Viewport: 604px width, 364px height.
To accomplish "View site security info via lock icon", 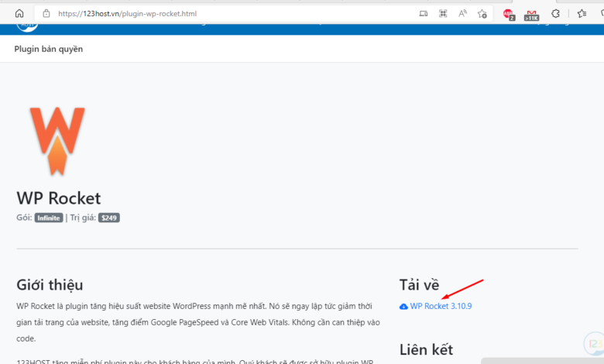I will pyautogui.click(x=46, y=14).
